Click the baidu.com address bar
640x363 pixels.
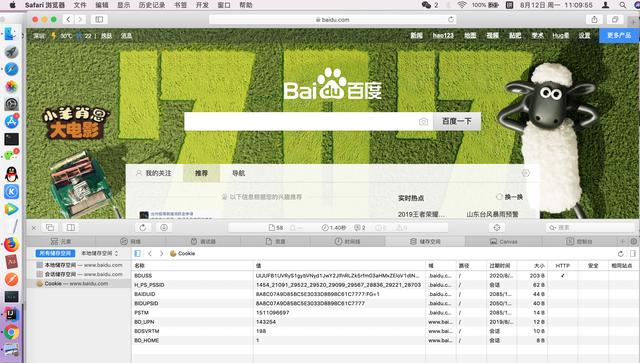click(333, 19)
